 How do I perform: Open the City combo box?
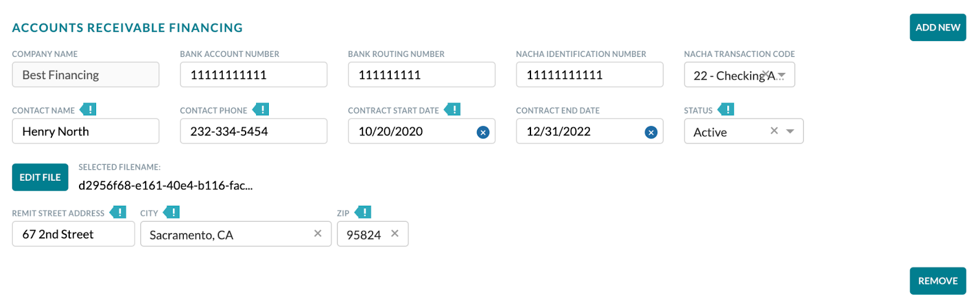[236, 234]
